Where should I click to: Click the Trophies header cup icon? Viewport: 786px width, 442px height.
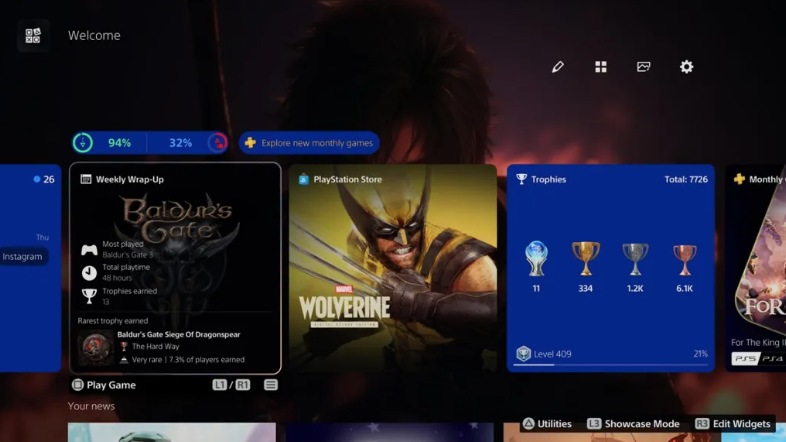(521, 179)
